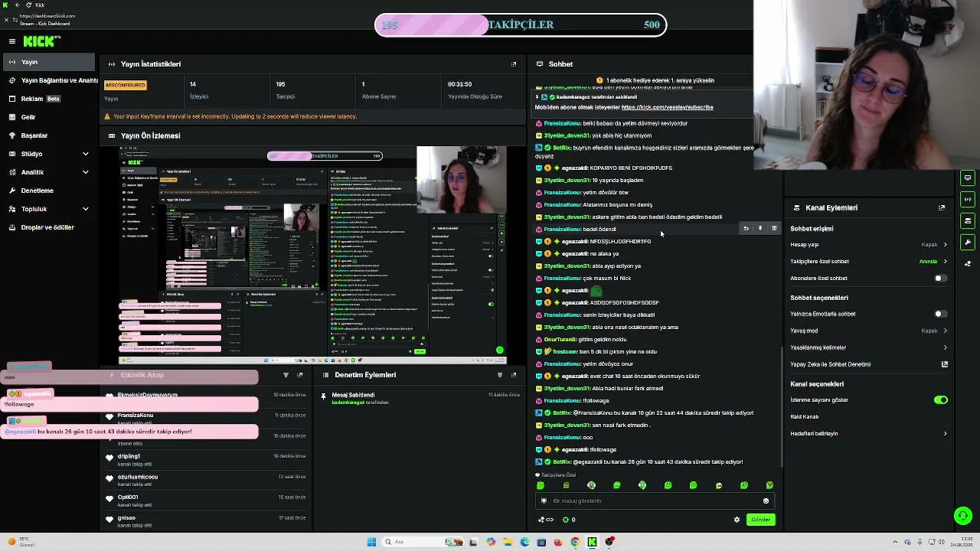The image size is (980, 551).
Task: Open Yayın Bağlantısı ve Anahtarı page
Action: [51, 80]
